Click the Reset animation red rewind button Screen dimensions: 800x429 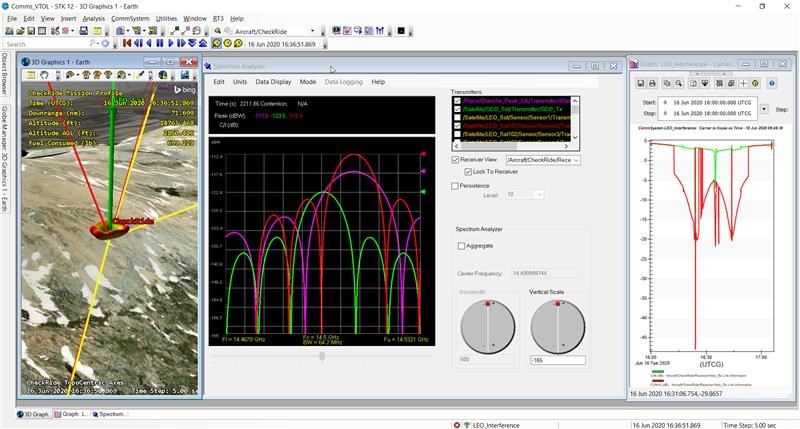click(127, 44)
